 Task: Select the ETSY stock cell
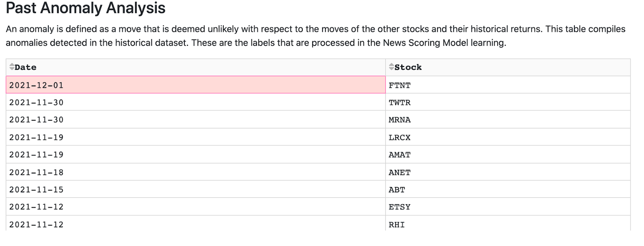pyautogui.click(x=399, y=207)
